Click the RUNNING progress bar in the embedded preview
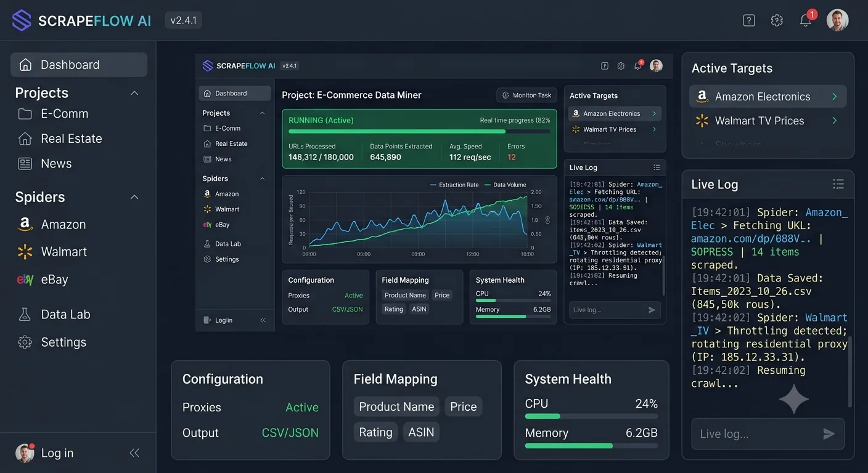The width and height of the screenshot is (868, 473). click(419, 131)
